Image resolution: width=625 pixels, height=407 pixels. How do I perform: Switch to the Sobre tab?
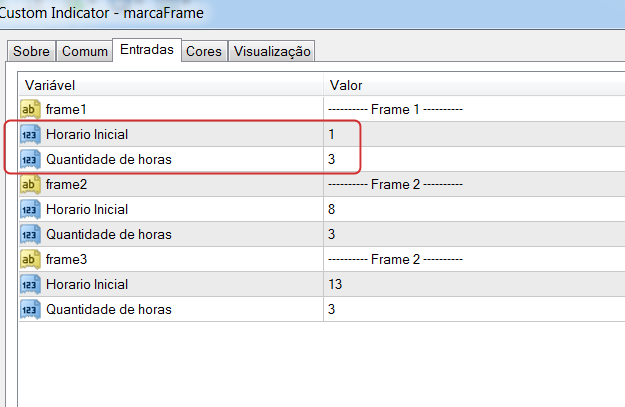click(x=31, y=51)
